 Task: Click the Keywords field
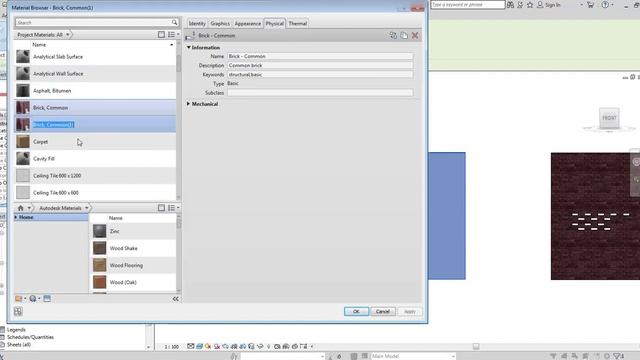coord(320,75)
